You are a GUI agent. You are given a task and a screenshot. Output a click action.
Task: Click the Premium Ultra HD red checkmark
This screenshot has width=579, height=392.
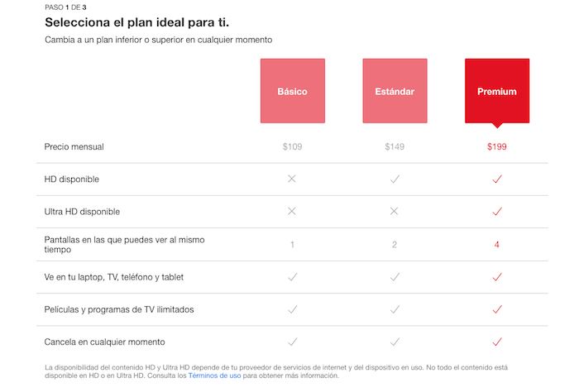click(x=497, y=211)
